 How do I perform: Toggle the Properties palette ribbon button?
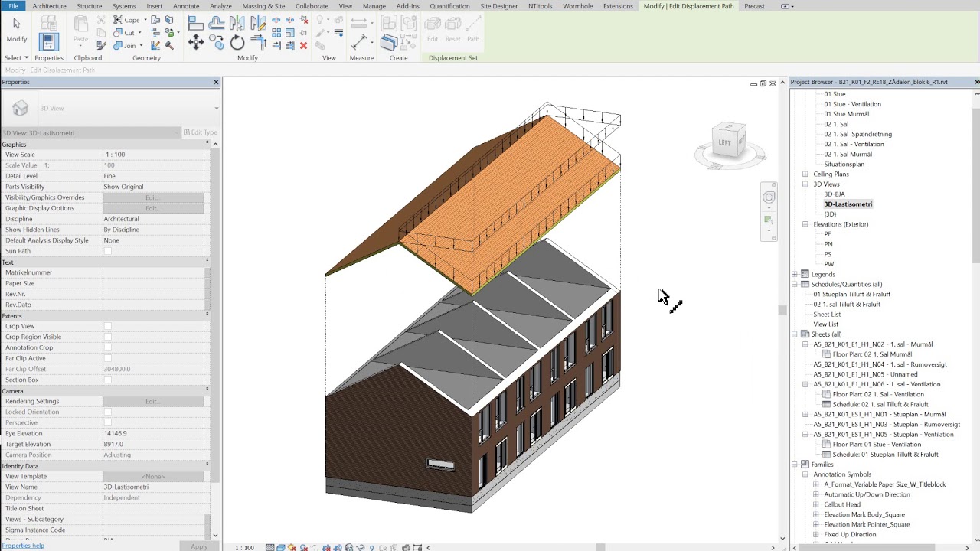click(x=48, y=41)
